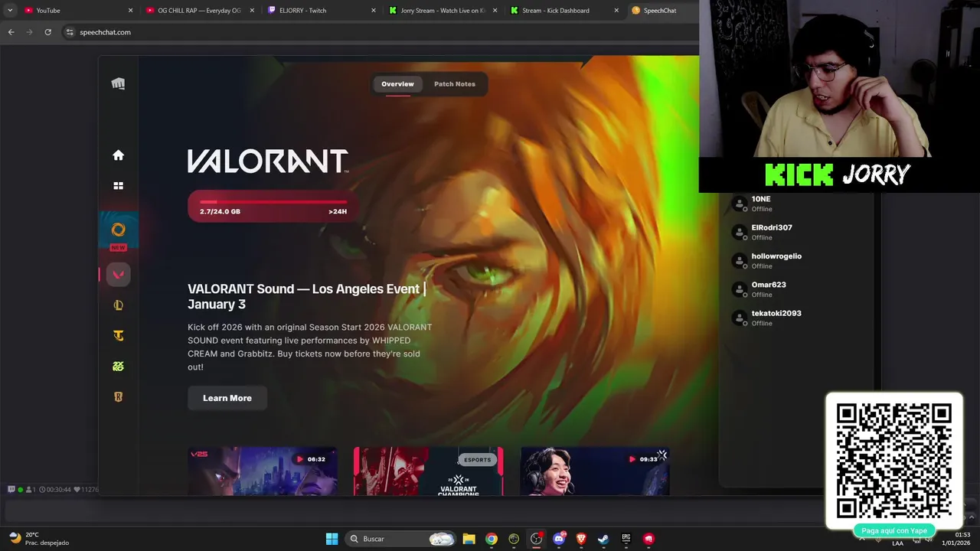980x551 pixels.
Task: Click the Paga aquí con Yape label
Action: coord(894,530)
